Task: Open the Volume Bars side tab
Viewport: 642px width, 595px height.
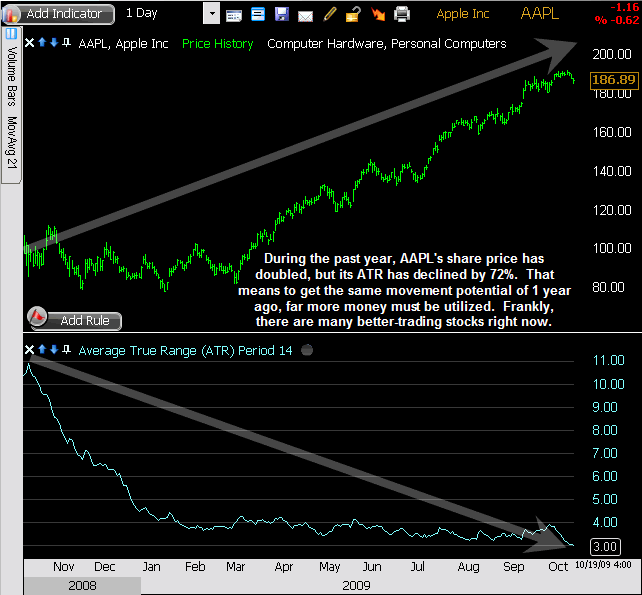Action: click(x=12, y=76)
